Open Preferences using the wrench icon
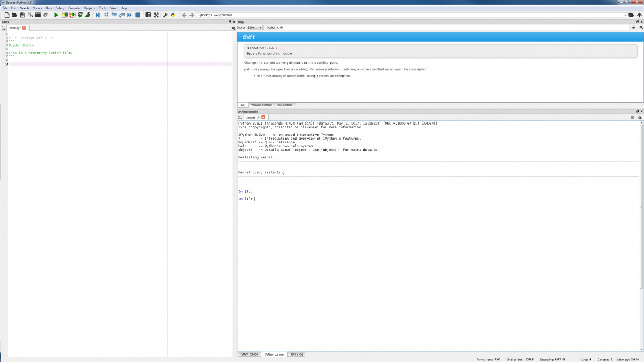The height and width of the screenshot is (362, 644). point(165,15)
